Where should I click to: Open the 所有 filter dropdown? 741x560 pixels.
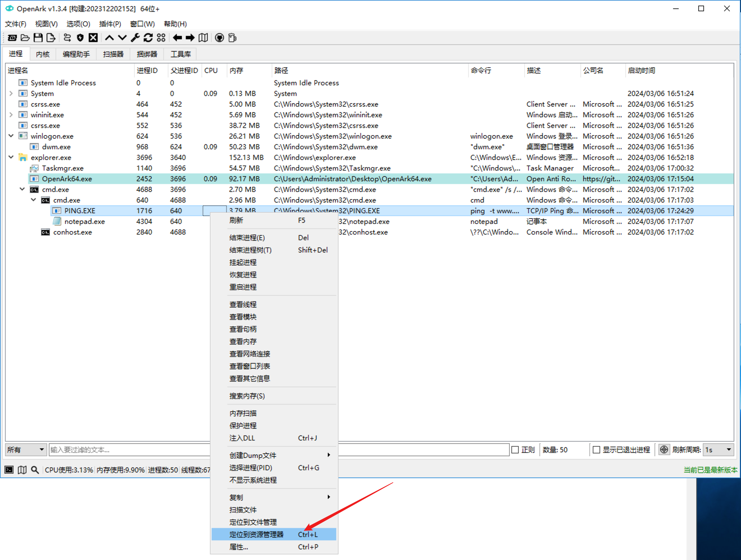26,449
